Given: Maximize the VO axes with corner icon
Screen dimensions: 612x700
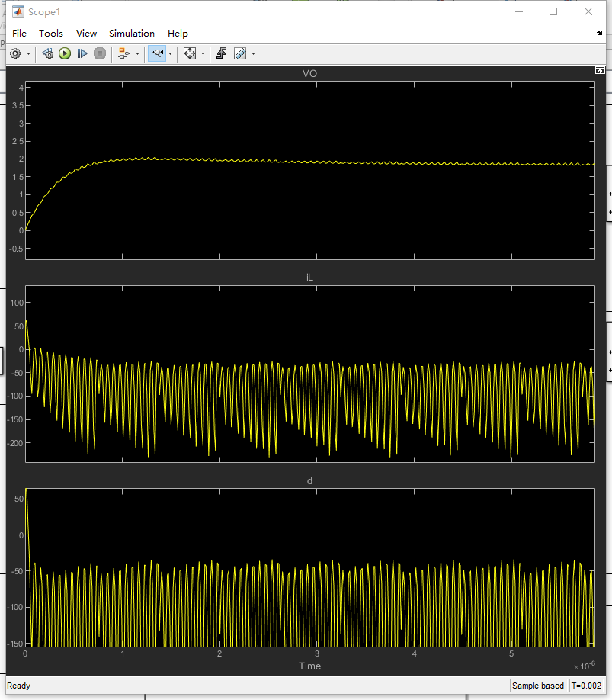Looking at the screenshot, I should tap(600, 70).
